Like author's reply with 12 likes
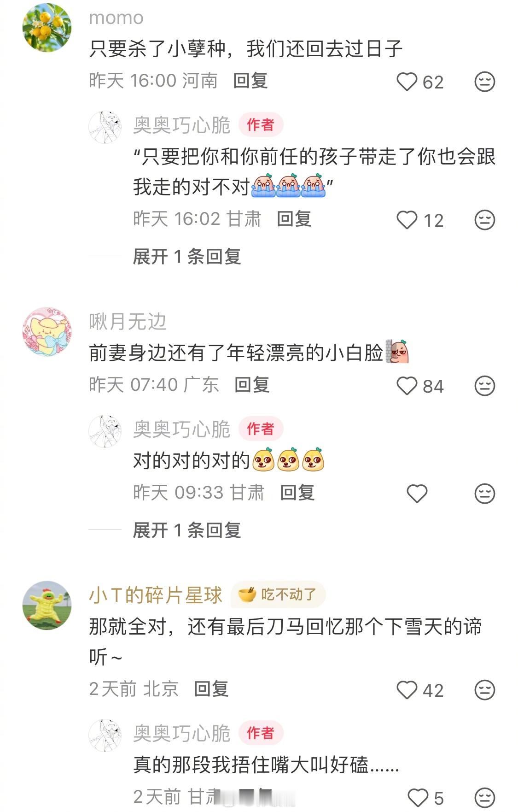Screen dimensions: 518x812 point(407,220)
